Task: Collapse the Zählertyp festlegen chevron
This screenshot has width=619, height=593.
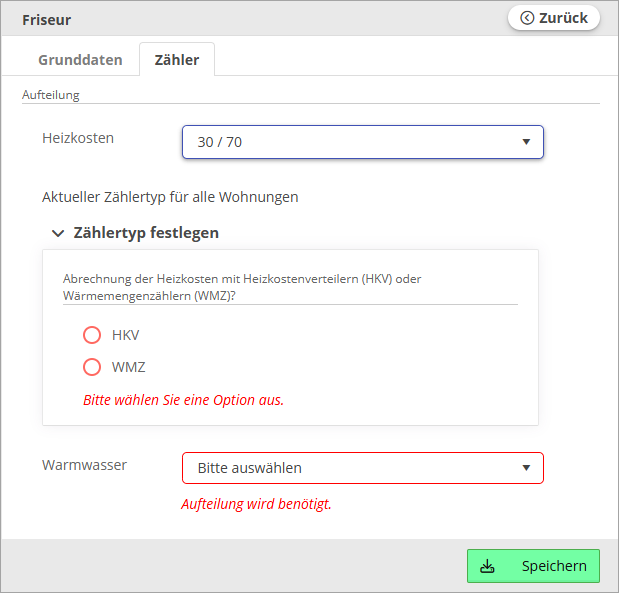Action: 58,233
